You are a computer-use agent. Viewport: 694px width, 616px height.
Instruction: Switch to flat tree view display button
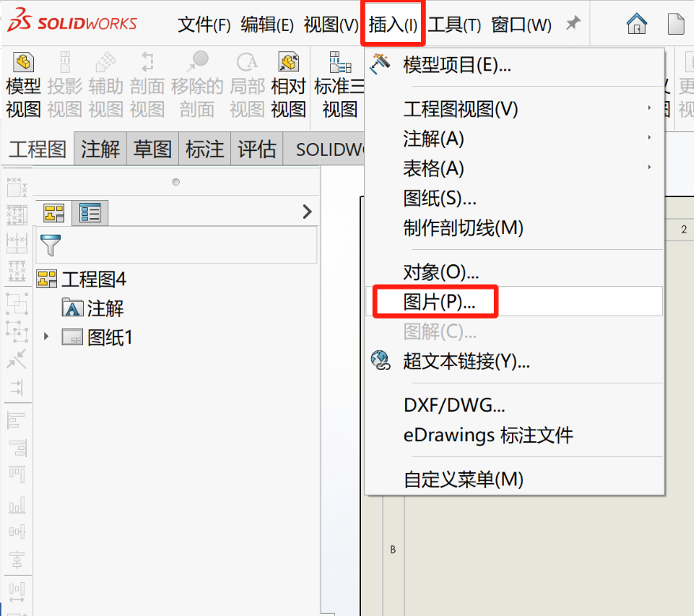pyautogui.click(x=89, y=213)
